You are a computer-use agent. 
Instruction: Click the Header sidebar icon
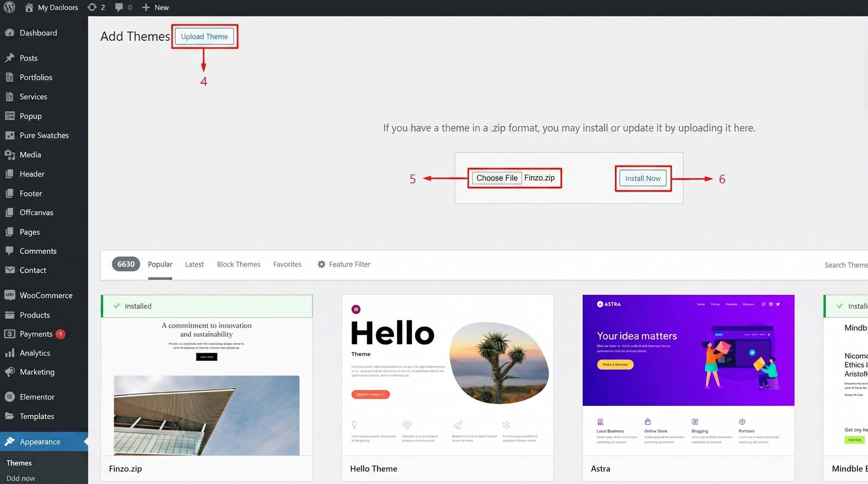tap(9, 174)
